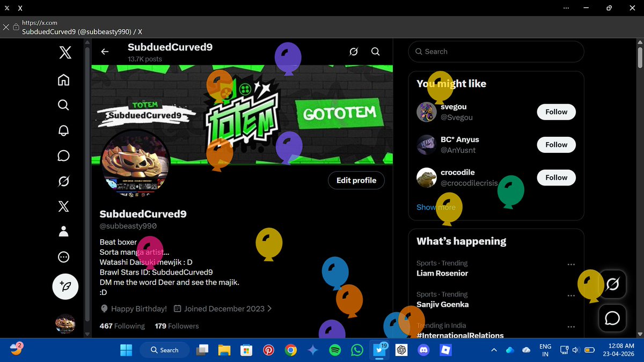Click the Search field above You might like
Screen dimensions: 644x362
496,51
